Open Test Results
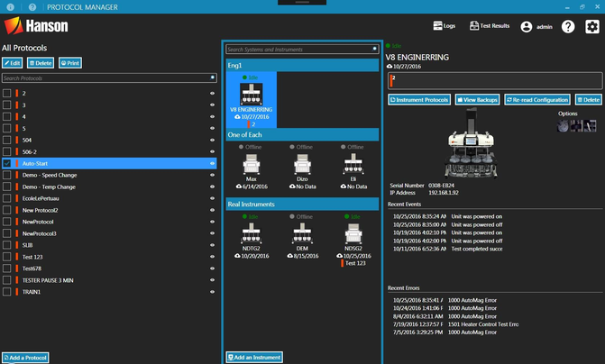 [490, 27]
